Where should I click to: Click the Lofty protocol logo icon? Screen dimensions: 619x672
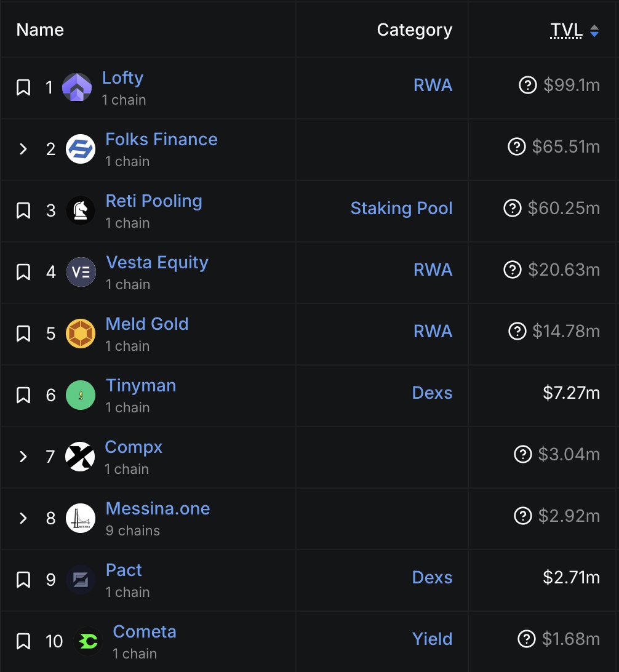[x=77, y=87]
